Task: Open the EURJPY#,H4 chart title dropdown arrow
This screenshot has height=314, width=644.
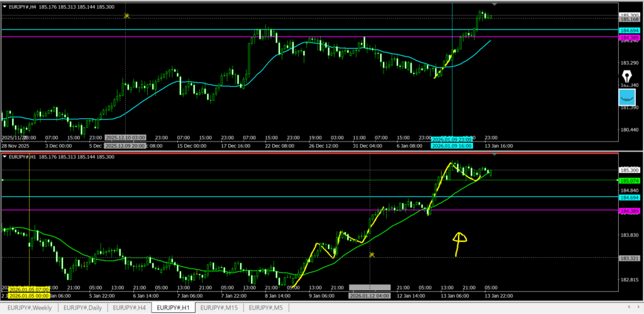Action: click(x=6, y=7)
